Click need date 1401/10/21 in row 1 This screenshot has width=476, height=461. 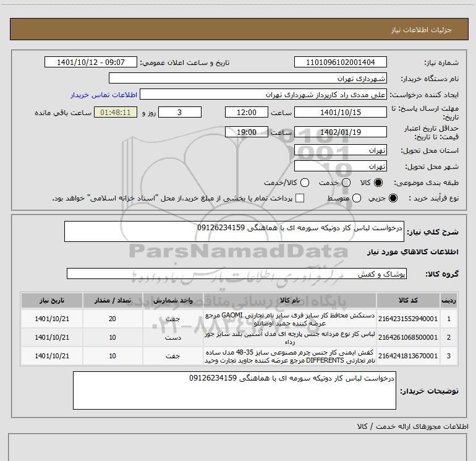coord(52,319)
